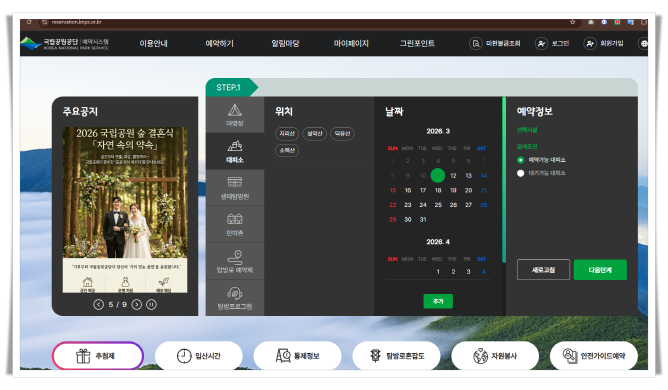Open the 2026 forest wedding notice poster

click(125, 210)
